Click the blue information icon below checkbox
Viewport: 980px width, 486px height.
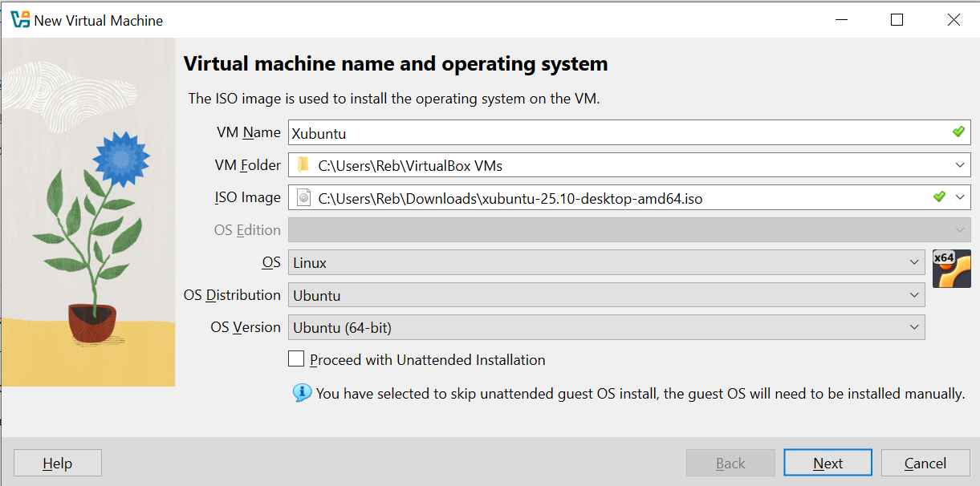pyautogui.click(x=302, y=393)
